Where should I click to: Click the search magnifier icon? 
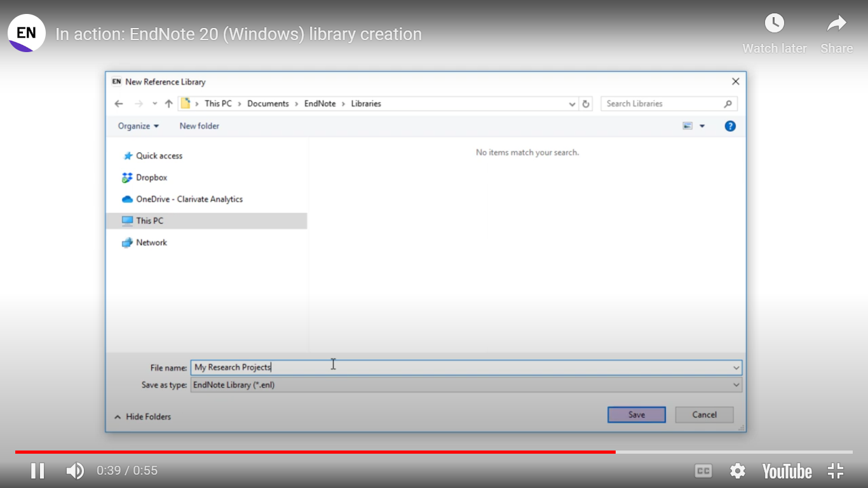[x=728, y=104]
